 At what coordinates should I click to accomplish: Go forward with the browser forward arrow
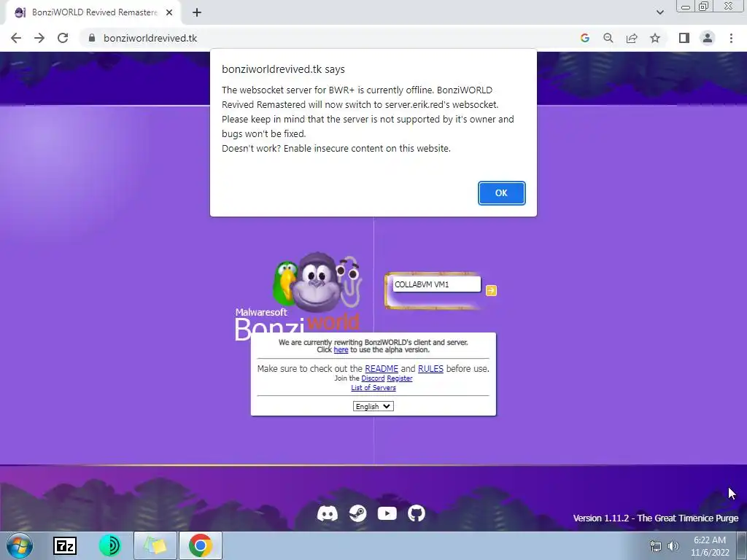[x=39, y=38]
